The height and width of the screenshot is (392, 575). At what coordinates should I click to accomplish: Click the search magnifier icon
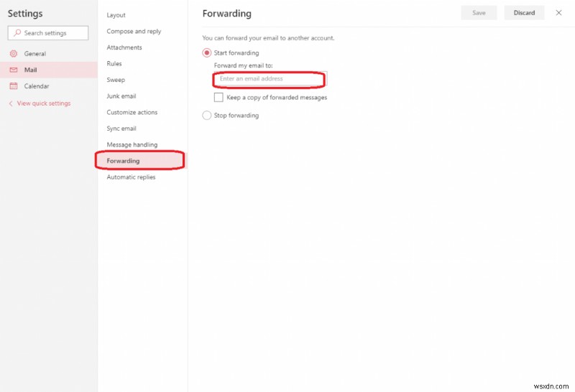[x=17, y=32]
